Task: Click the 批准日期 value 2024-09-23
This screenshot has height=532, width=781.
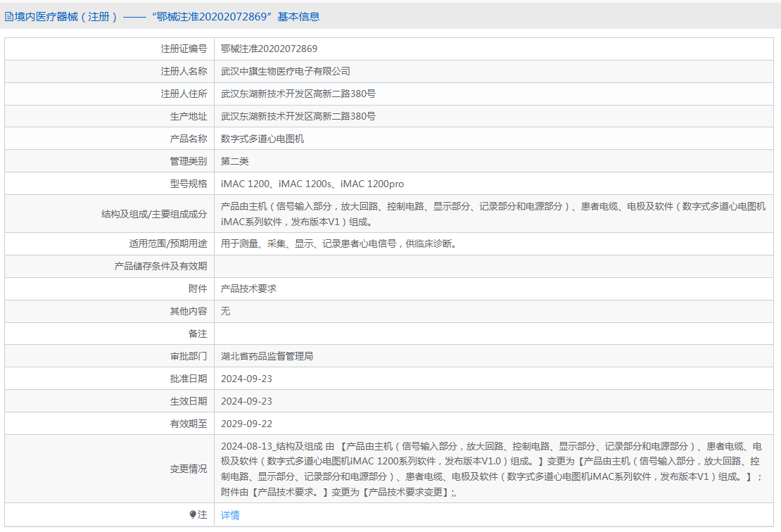Action: pos(246,379)
